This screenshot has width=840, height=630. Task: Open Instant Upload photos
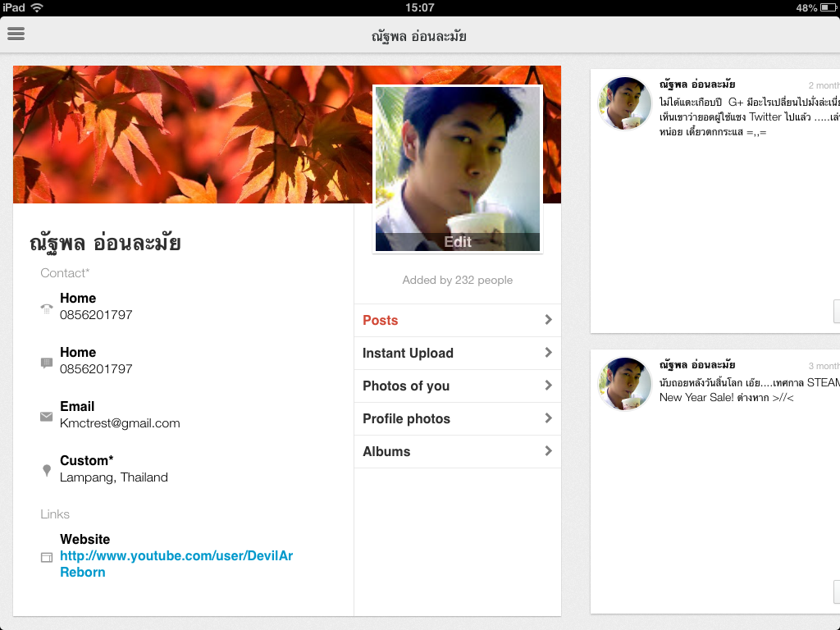point(458,353)
